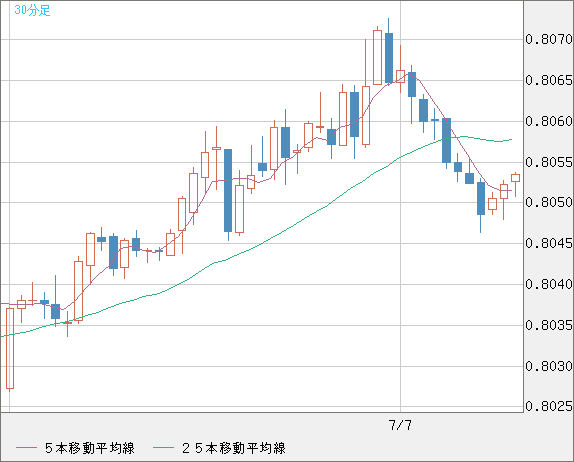Screen dimensions: 574x462
Task: Click the 0.8060 price axis label
Action: [x=549, y=121]
